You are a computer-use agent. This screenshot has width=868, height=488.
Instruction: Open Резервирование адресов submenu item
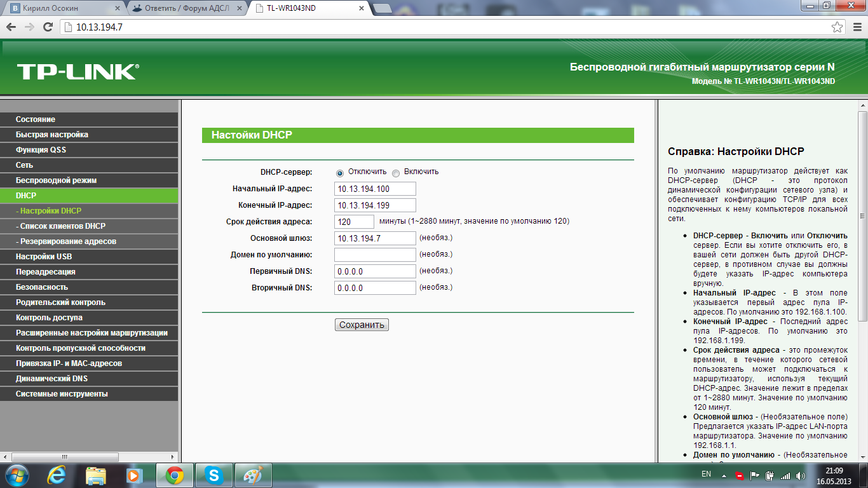point(67,241)
